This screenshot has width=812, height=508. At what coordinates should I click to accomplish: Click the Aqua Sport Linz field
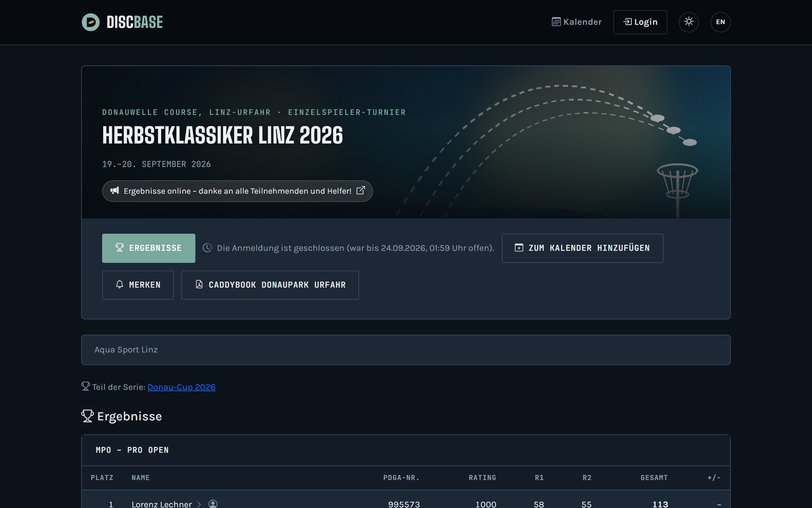(406, 350)
